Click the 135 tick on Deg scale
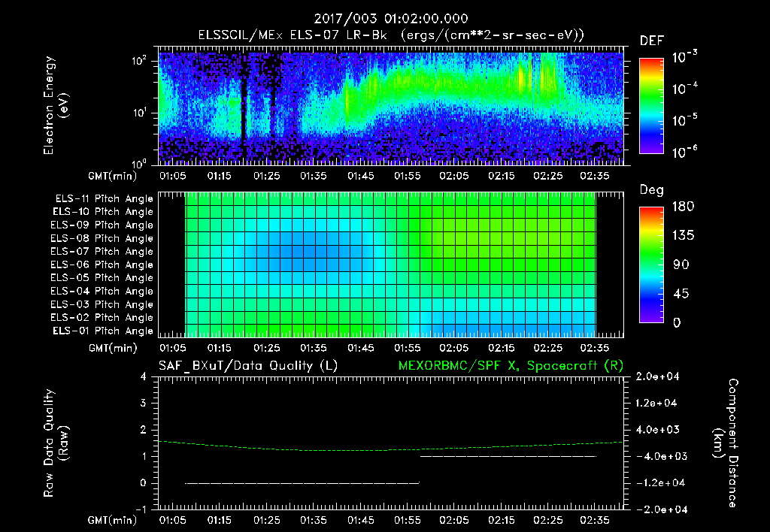The image size is (770, 532). click(683, 235)
